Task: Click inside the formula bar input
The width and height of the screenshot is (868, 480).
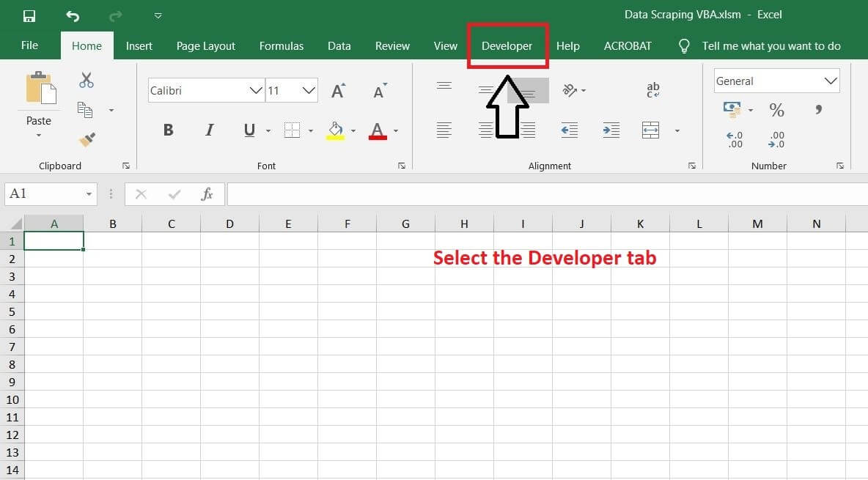Action: (542, 194)
